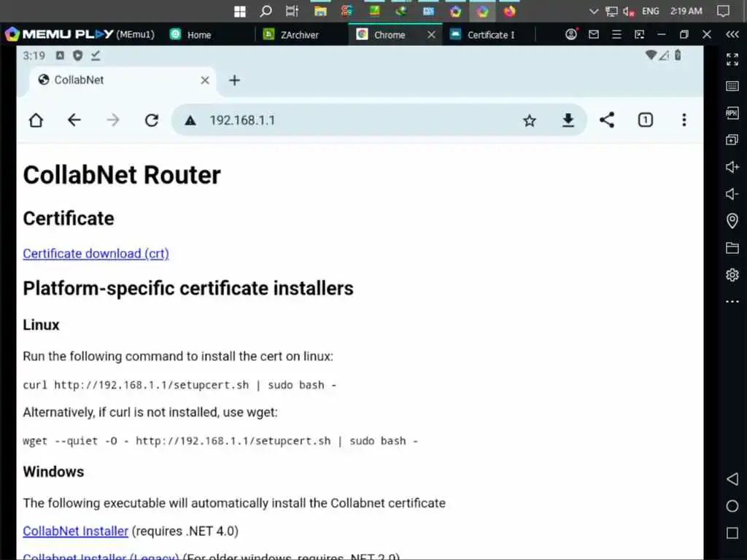Close the CollabNet browser tab

(205, 80)
